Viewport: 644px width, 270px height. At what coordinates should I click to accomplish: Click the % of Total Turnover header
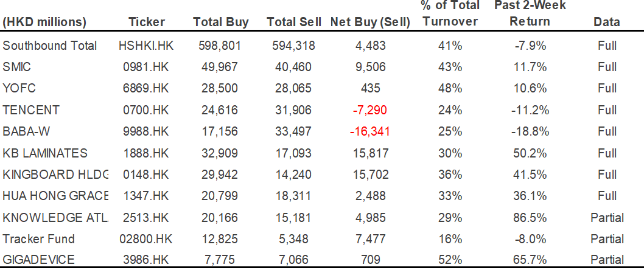coord(450,13)
